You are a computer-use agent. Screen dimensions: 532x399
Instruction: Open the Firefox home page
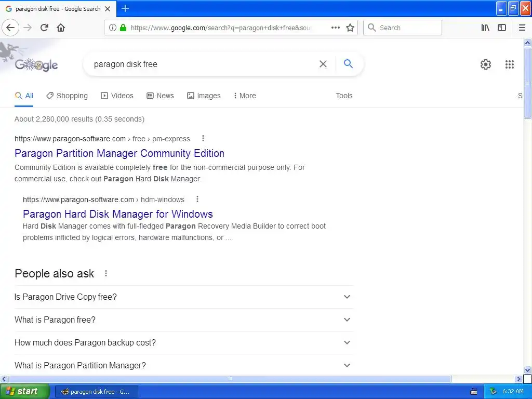pos(61,28)
